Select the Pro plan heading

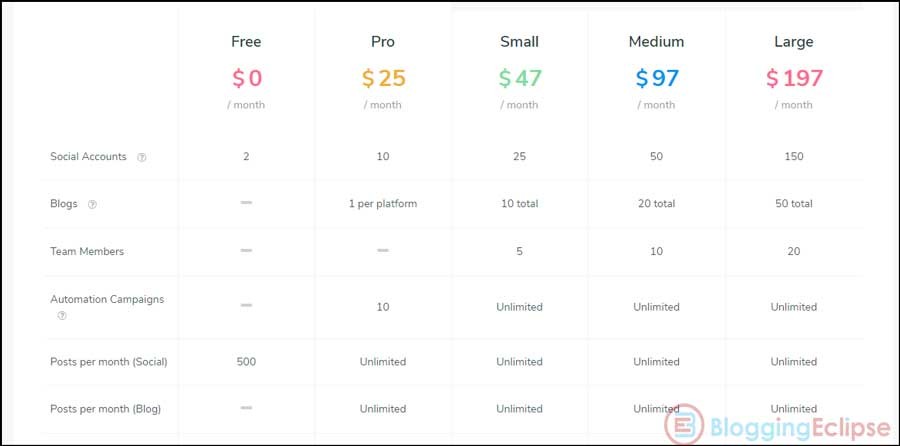pos(383,42)
